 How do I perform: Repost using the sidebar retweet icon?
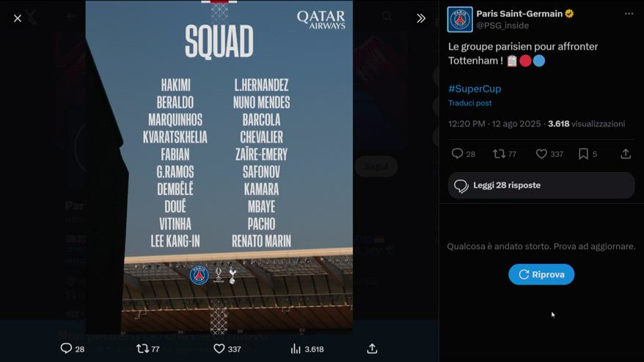click(x=499, y=154)
